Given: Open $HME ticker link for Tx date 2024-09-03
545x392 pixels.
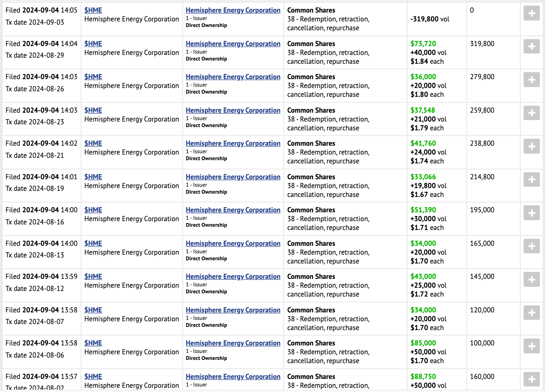Looking at the screenshot, I should (93, 10).
